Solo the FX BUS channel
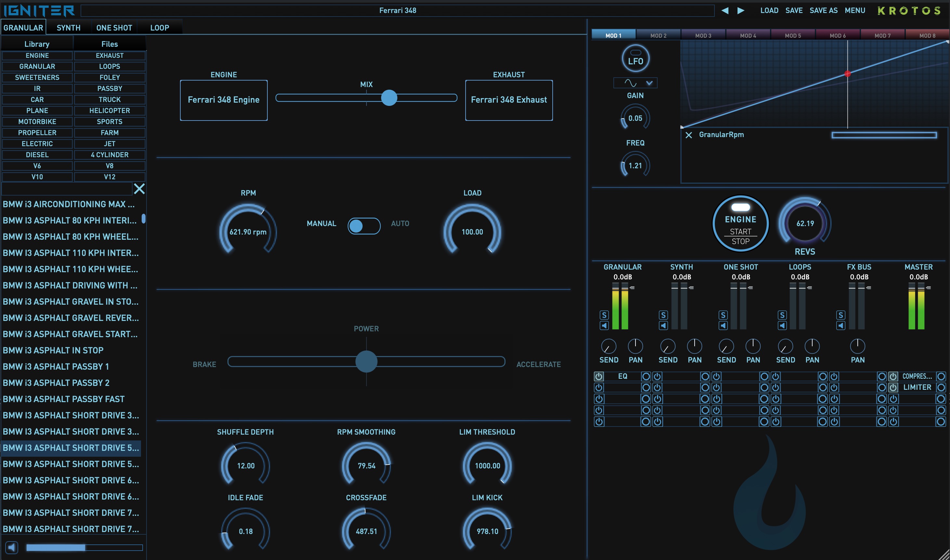The image size is (950, 560). 841,315
